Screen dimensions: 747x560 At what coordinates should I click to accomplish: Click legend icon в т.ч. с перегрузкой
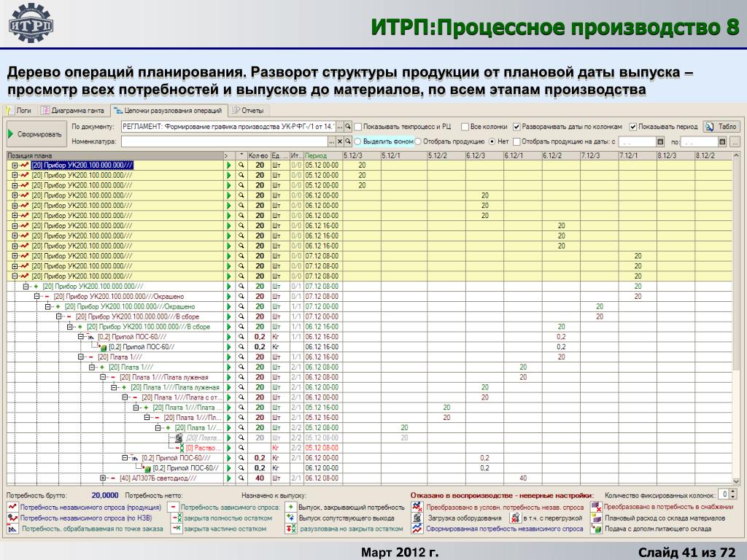click(x=516, y=518)
